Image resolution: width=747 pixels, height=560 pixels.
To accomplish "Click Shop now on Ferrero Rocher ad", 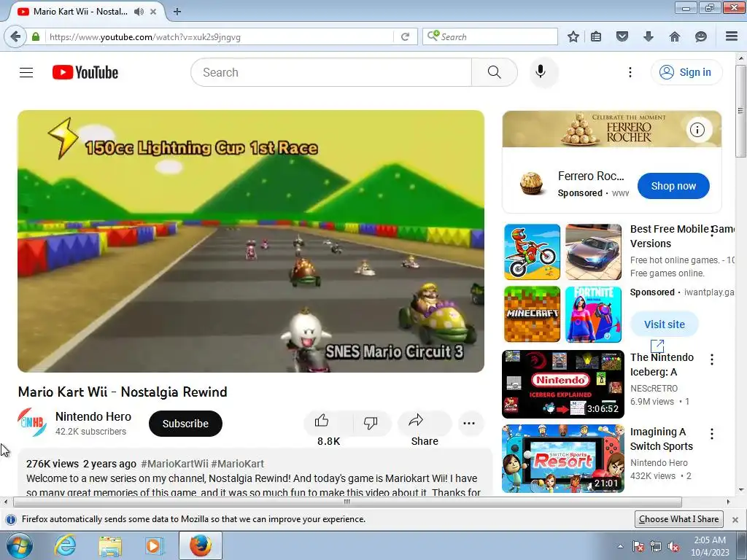I will [x=673, y=186].
